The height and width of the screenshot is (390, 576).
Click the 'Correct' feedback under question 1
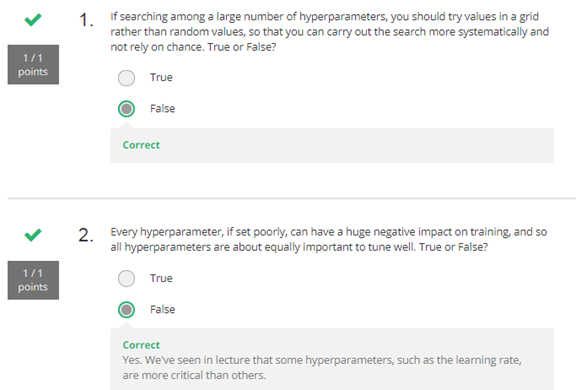click(x=141, y=145)
